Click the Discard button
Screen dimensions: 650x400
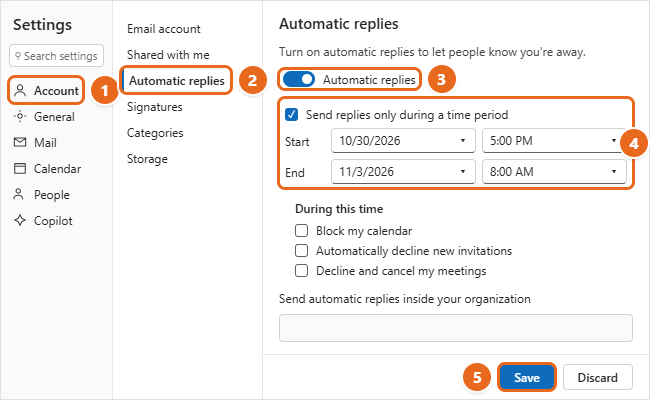(x=597, y=377)
